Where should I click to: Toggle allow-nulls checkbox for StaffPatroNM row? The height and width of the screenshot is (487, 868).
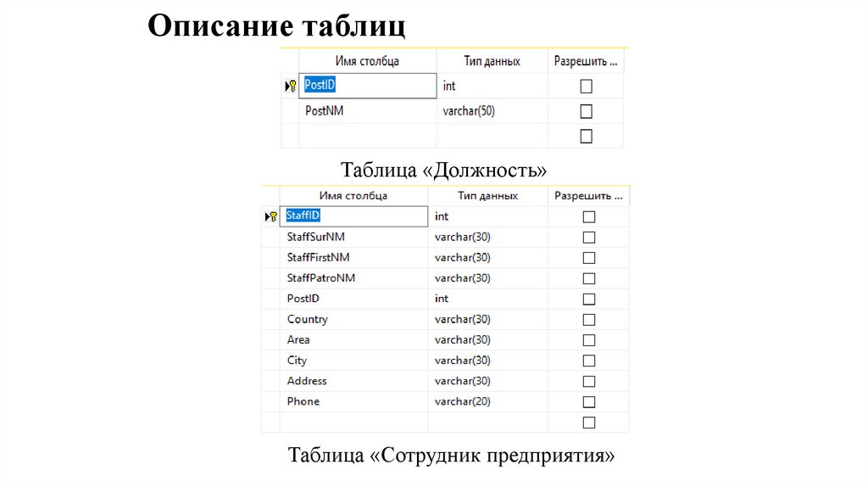coord(589,278)
